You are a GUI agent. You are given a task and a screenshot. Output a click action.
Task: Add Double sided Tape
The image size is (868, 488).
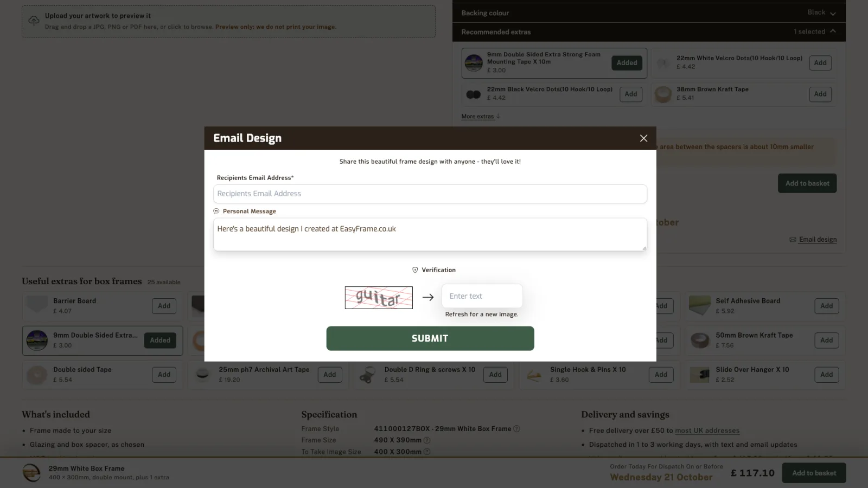164,375
